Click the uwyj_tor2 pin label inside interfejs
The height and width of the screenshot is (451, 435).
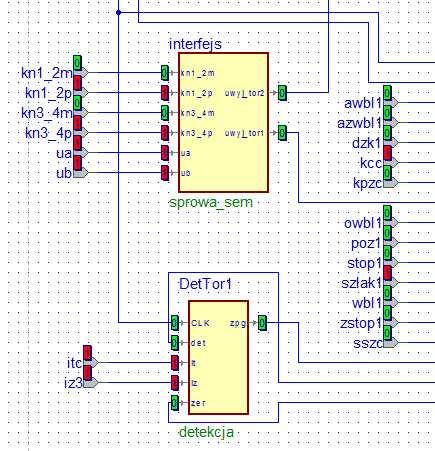(244, 93)
